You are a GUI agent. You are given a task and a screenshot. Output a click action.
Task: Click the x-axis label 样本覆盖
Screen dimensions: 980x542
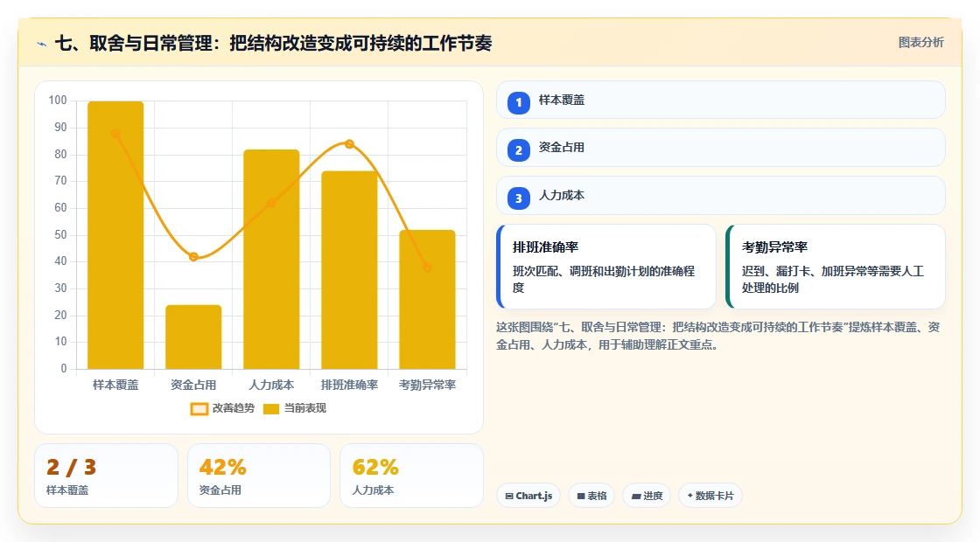[x=115, y=386]
